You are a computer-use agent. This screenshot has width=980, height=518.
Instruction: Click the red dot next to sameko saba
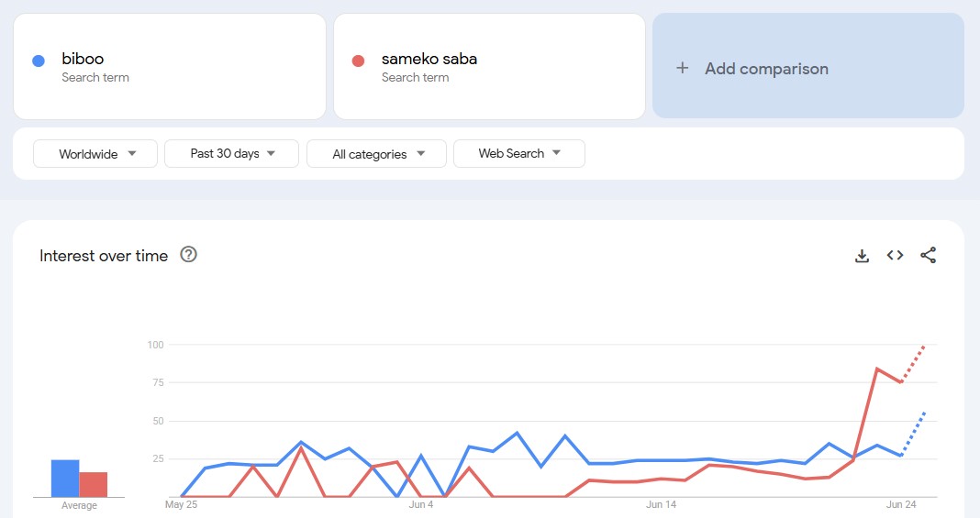pos(358,61)
